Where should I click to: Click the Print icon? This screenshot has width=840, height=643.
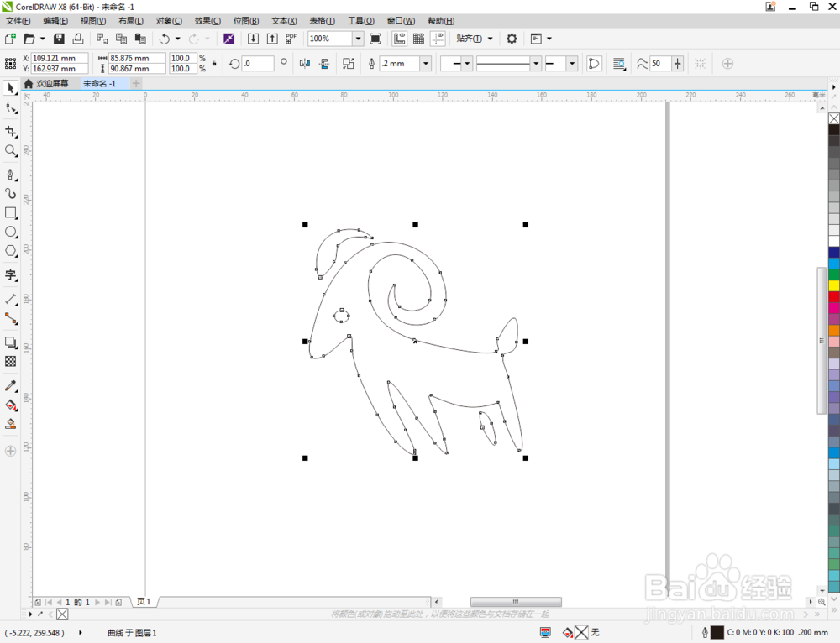[x=78, y=39]
